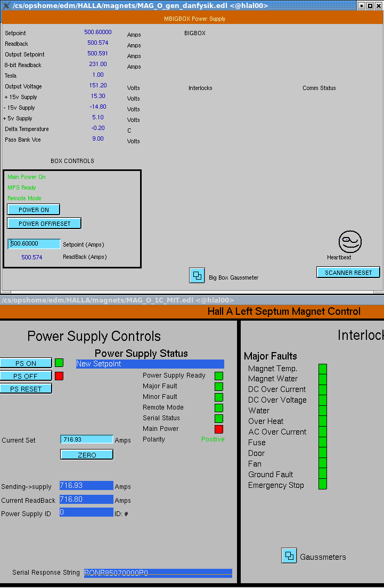Click the Magnet Temp. interlock indicator
384x588 pixels.
click(323, 369)
